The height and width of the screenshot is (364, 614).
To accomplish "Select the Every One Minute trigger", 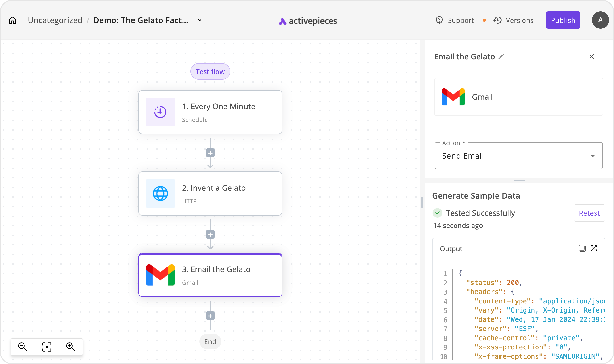I will point(210,112).
